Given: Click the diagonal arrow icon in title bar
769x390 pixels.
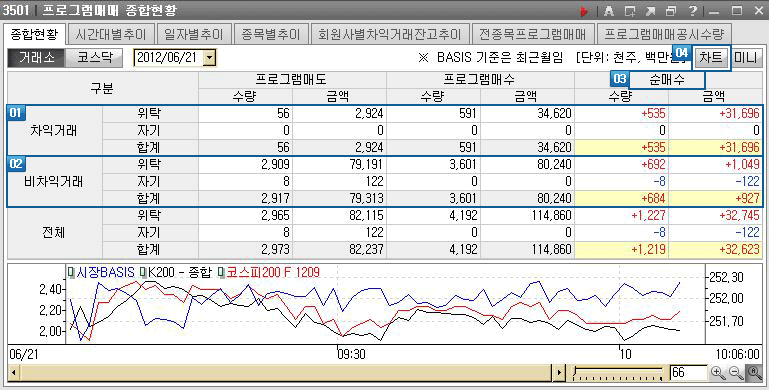Looking at the screenshot, I should tap(650, 10).
